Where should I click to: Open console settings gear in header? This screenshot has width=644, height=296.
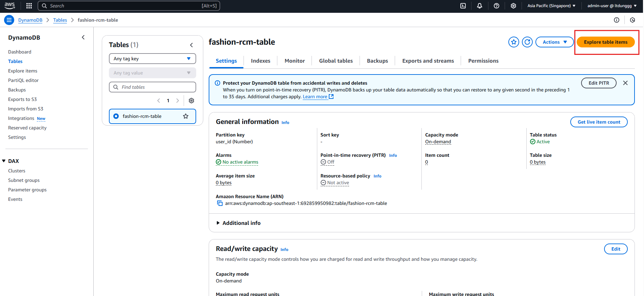(513, 6)
